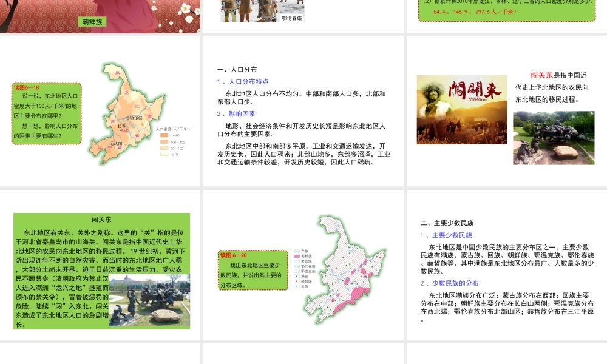The image size is (607, 364).
Task: Click paragraph starting 东北地区中部和南部多平原
Action: point(304,154)
